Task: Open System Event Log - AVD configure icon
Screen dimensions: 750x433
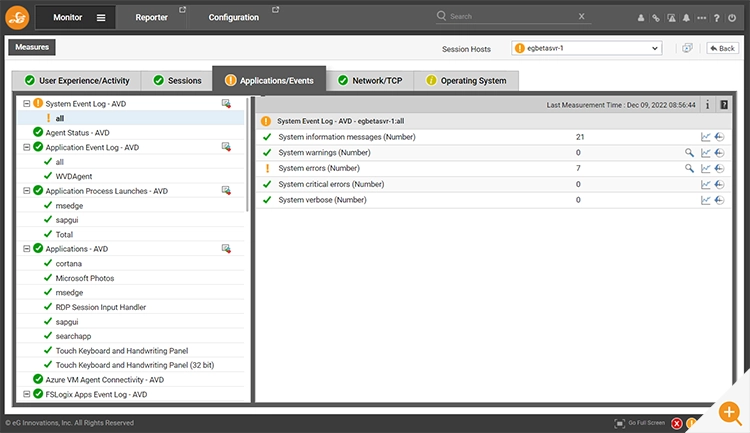Action: tap(226, 103)
